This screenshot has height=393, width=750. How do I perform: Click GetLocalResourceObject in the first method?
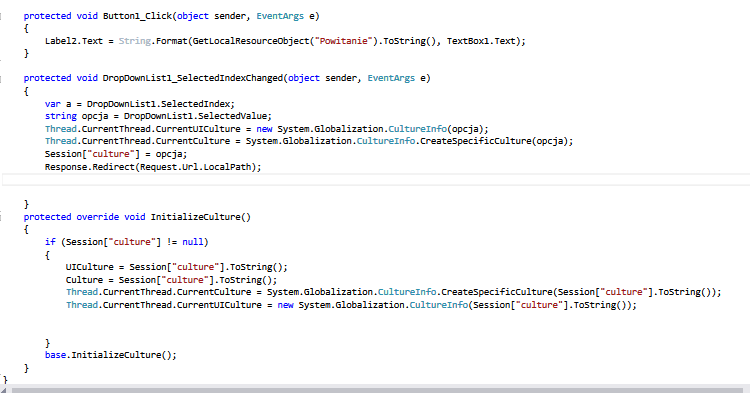point(251,41)
